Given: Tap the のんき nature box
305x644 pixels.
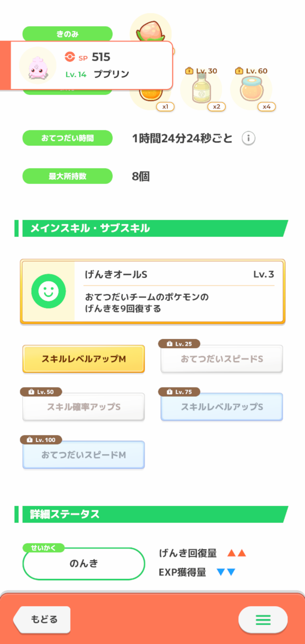Looking at the screenshot, I should coord(84,563).
